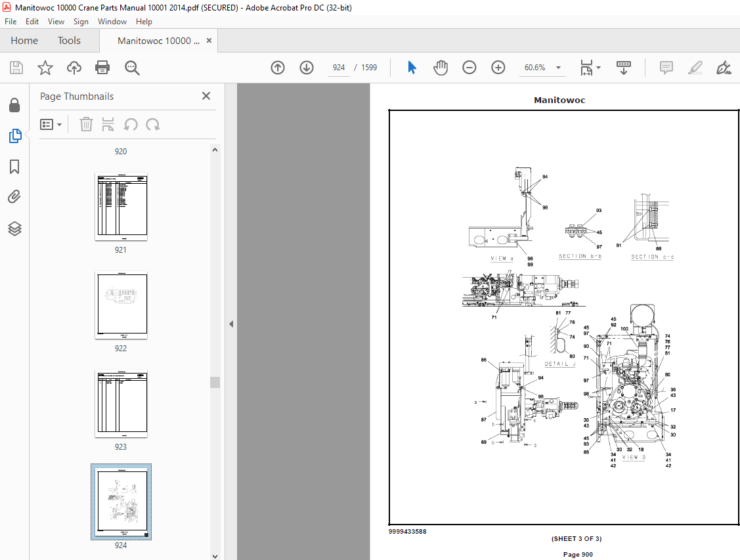This screenshot has width=740, height=560.
Task: Open the Edit menu
Action: pos(32,22)
